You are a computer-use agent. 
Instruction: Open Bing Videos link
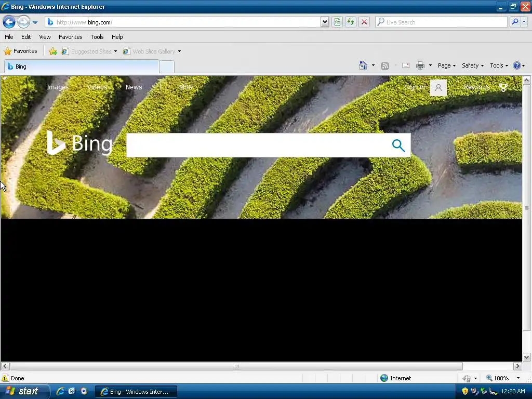coord(97,87)
